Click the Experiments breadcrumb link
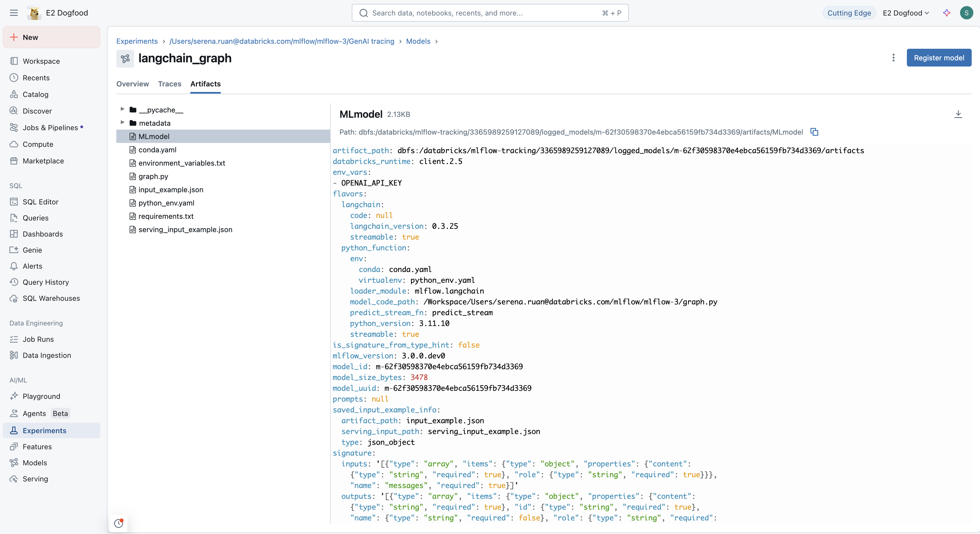 [137, 41]
